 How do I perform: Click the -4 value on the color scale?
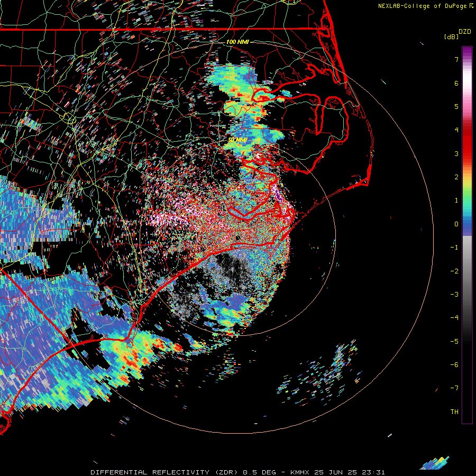[x=454, y=318]
